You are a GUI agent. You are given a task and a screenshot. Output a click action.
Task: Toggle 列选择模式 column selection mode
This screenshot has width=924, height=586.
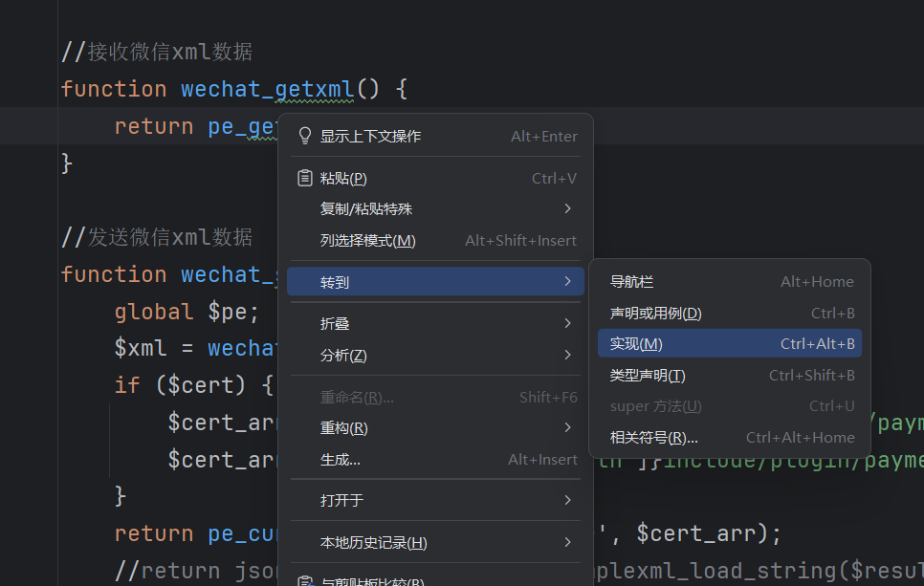(368, 240)
